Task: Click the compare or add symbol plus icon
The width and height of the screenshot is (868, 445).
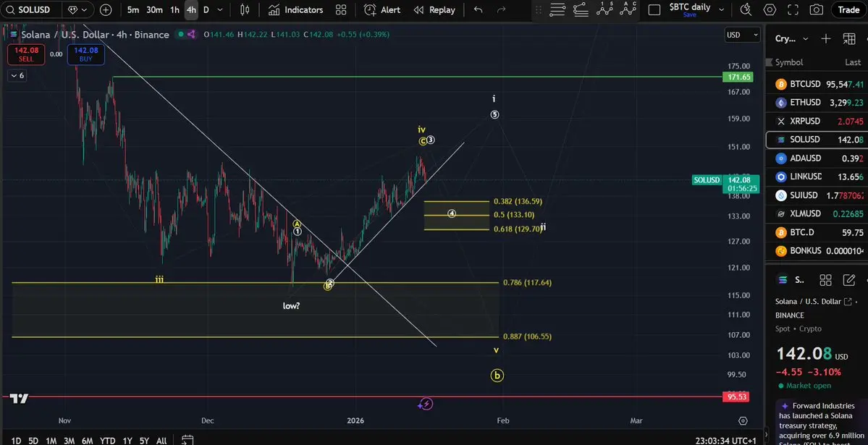Action: click(106, 10)
